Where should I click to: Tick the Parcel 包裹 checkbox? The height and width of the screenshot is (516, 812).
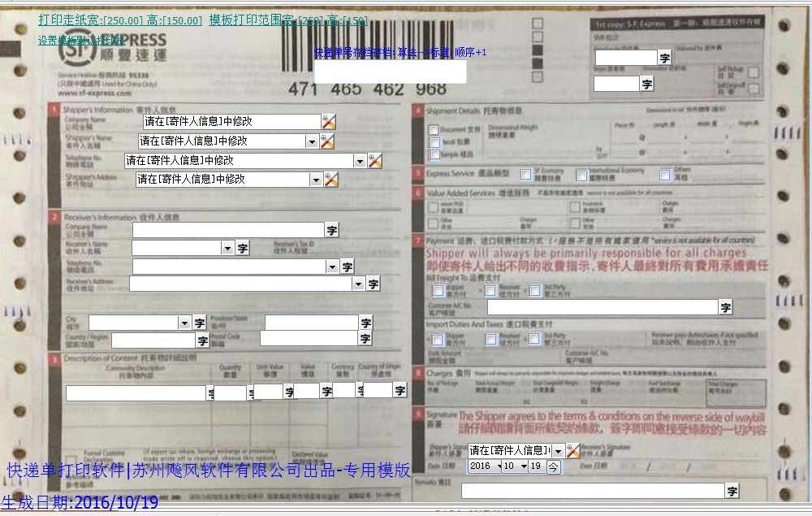(435, 142)
